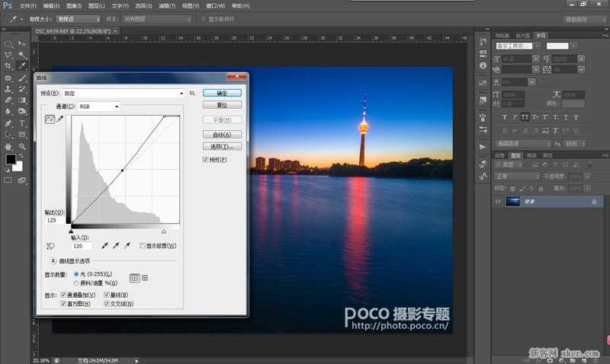Screen dimensions: 610x364
Task: Select light (0-255) radio button
Action: pyautogui.click(x=76, y=274)
